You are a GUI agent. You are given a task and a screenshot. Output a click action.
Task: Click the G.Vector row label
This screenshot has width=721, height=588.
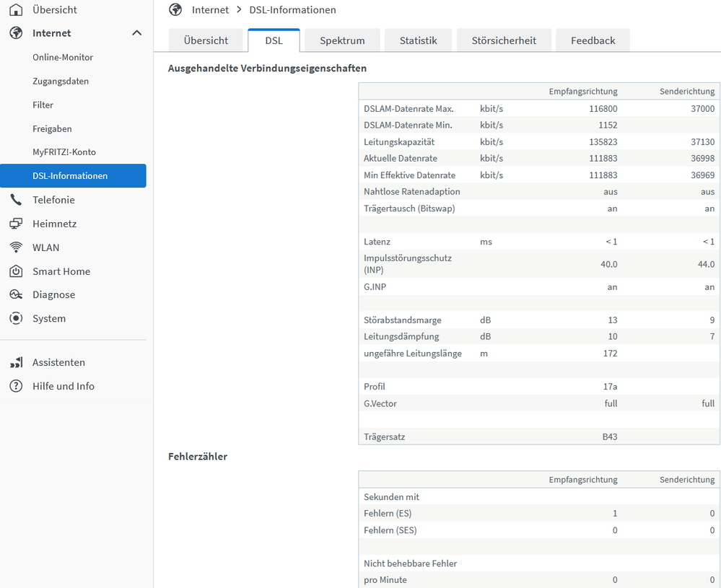point(380,403)
